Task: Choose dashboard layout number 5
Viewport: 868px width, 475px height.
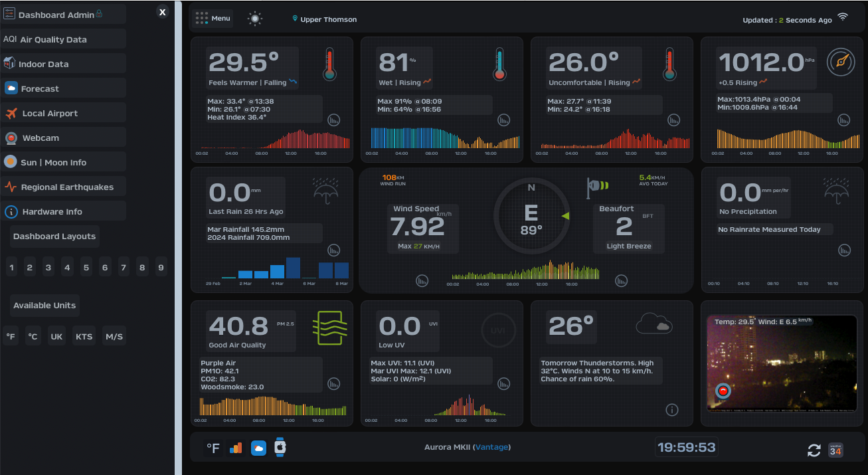Action: coord(86,268)
